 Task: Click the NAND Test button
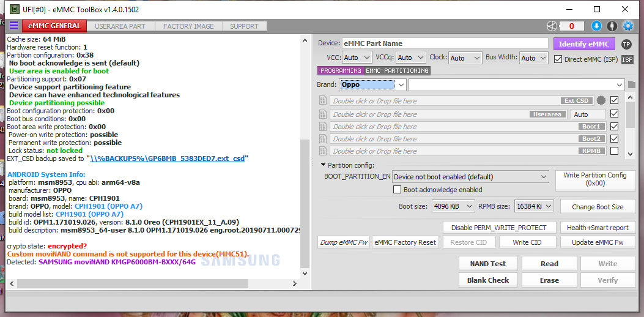[488, 264]
